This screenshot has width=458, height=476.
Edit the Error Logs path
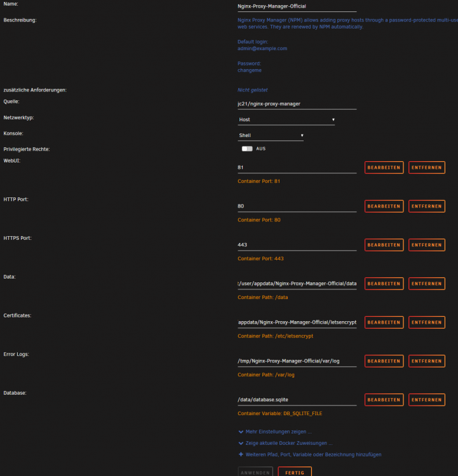click(384, 361)
